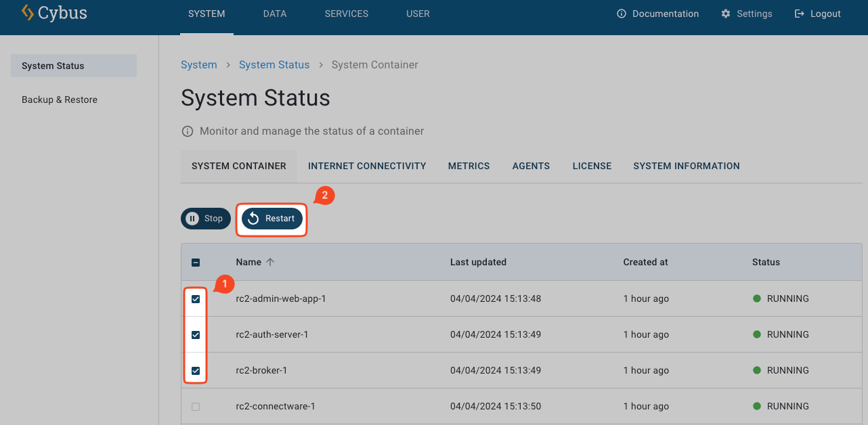Click the Settings gear icon
The image size is (868, 425).
coord(726,14)
